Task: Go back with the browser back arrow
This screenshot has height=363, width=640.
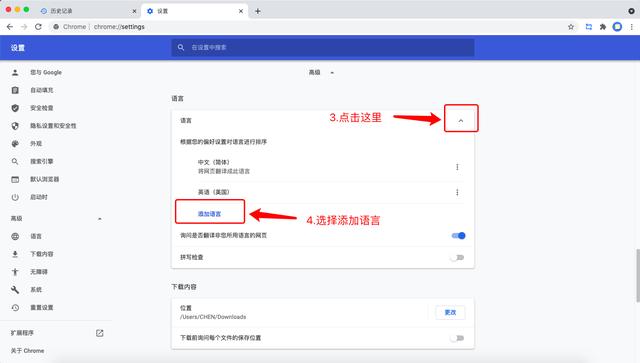Action: (10, 27)
